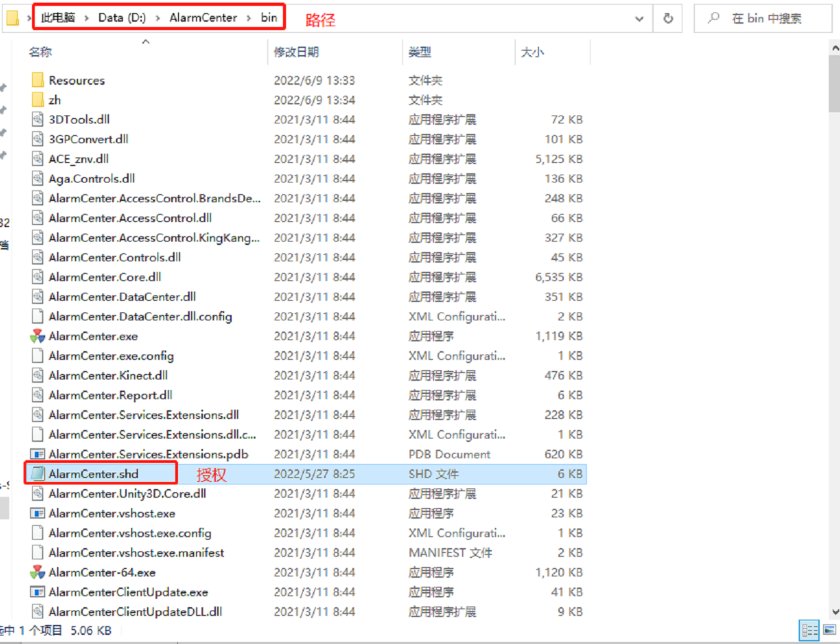Screen dimensions: 840x644
Task: Click the SHD 文件 type cell
Action: pos(434,474)
